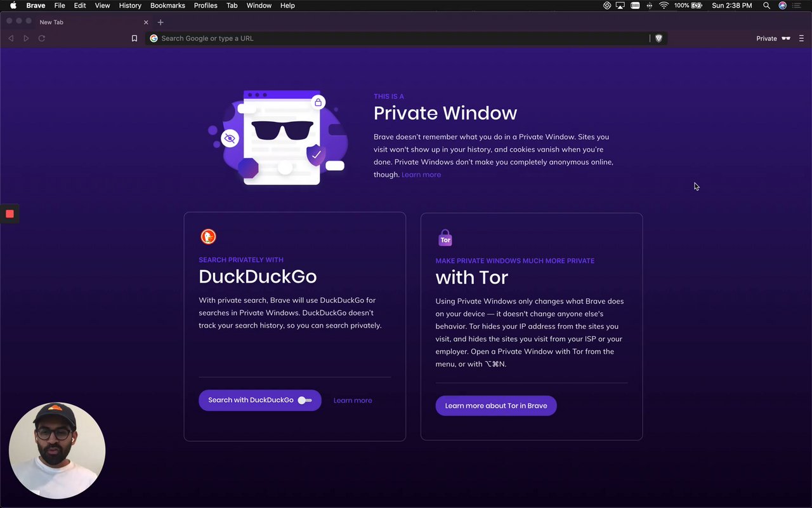Viewport: 812px width, 508px height.
Task: Open the Window menu
Action: click(259, 5)
